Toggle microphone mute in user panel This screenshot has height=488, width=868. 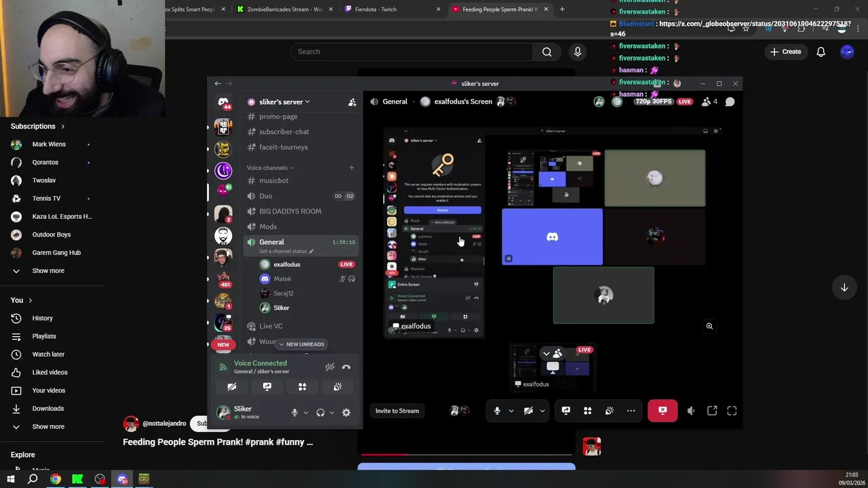294,412
